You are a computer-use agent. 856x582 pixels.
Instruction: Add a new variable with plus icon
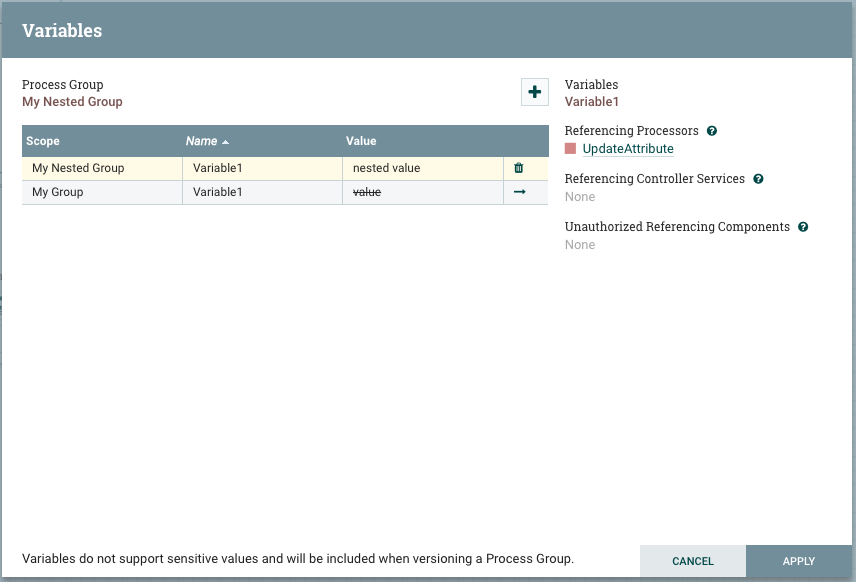click(x=534, y=92)
